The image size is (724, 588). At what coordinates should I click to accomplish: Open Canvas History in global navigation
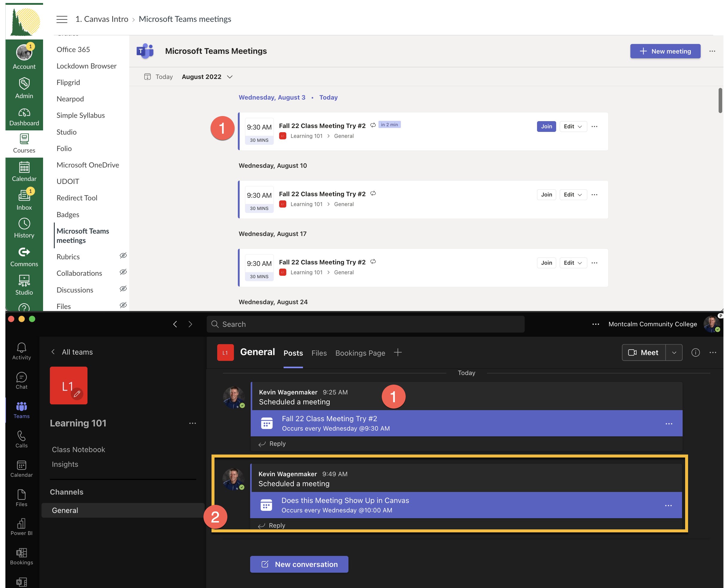[24, 228]
